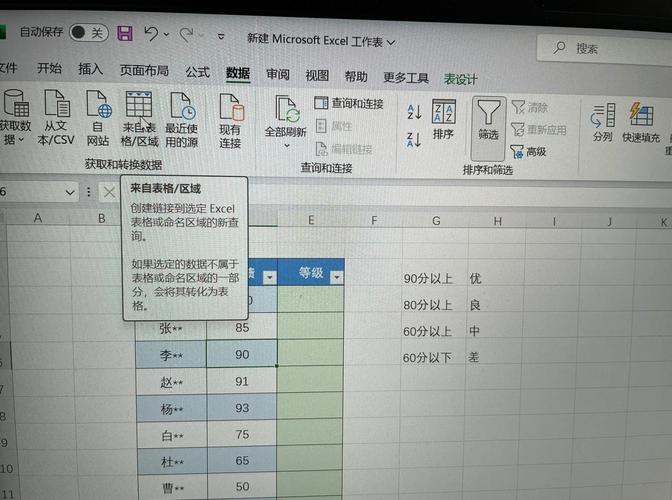Select row 10 header
The image size is (672, 500).
click(x=6, y=469)
